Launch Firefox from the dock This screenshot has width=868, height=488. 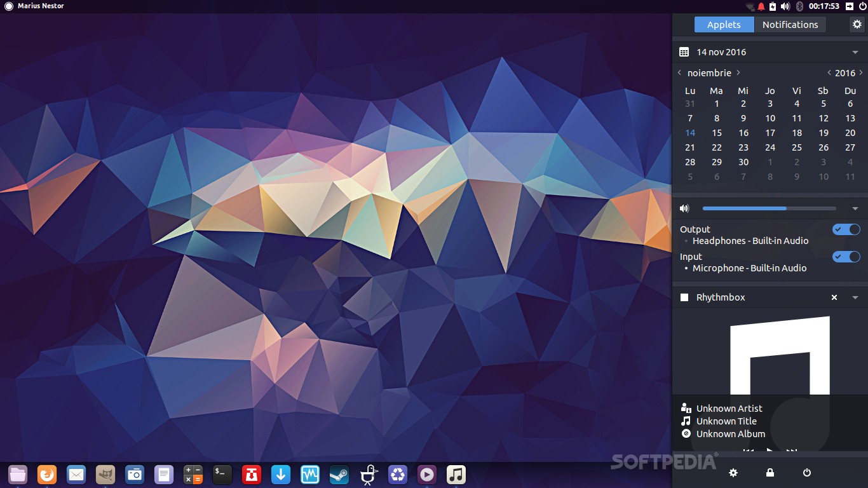coord(47,474)
